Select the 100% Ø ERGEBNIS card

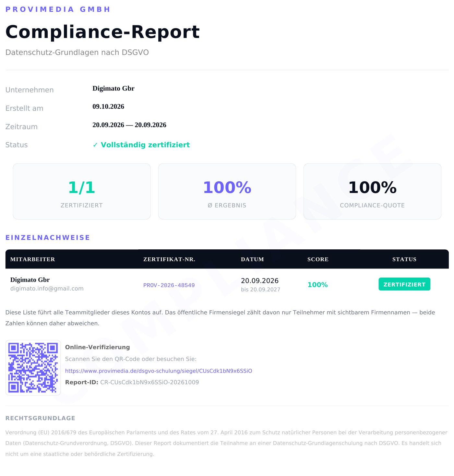pyautogui.click(x=227, y=191)
